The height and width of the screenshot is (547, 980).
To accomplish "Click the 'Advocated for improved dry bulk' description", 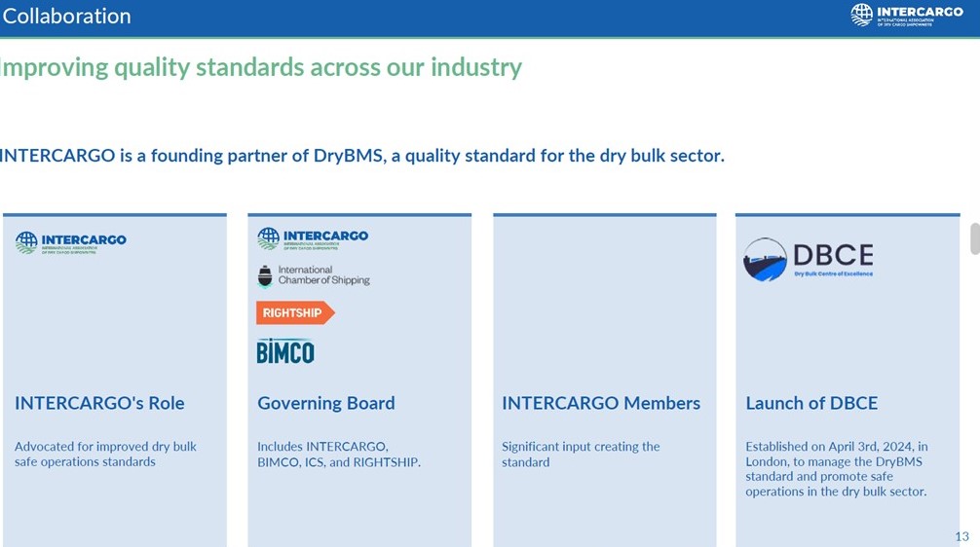I will (x=105, y=455).
